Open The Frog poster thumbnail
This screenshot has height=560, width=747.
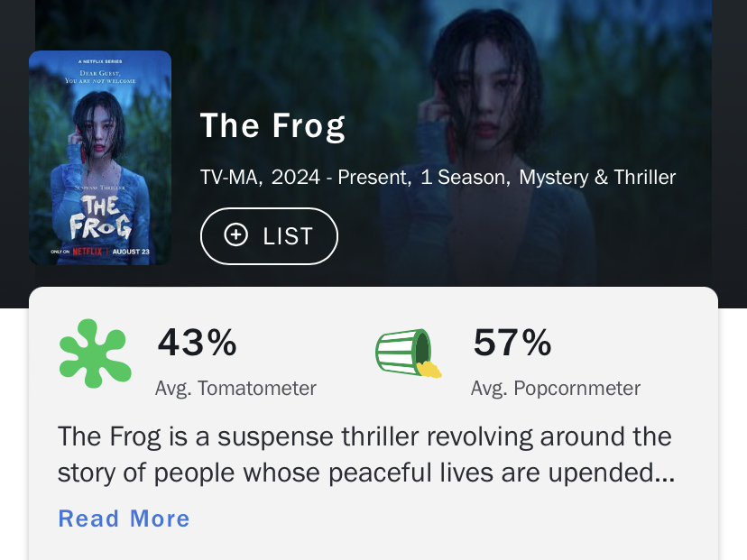(x=100, y=158)
